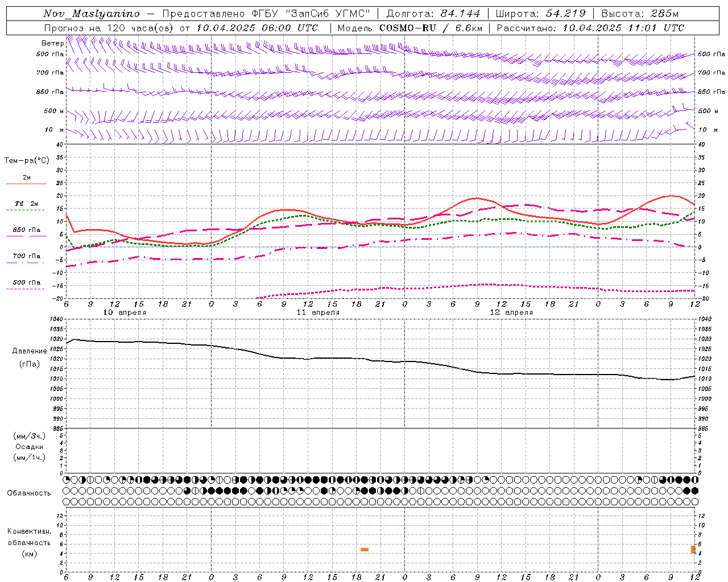Click the solid red 2м legend line
The width and height of the screenshot is (728, 582).
[x=26, y=184]
